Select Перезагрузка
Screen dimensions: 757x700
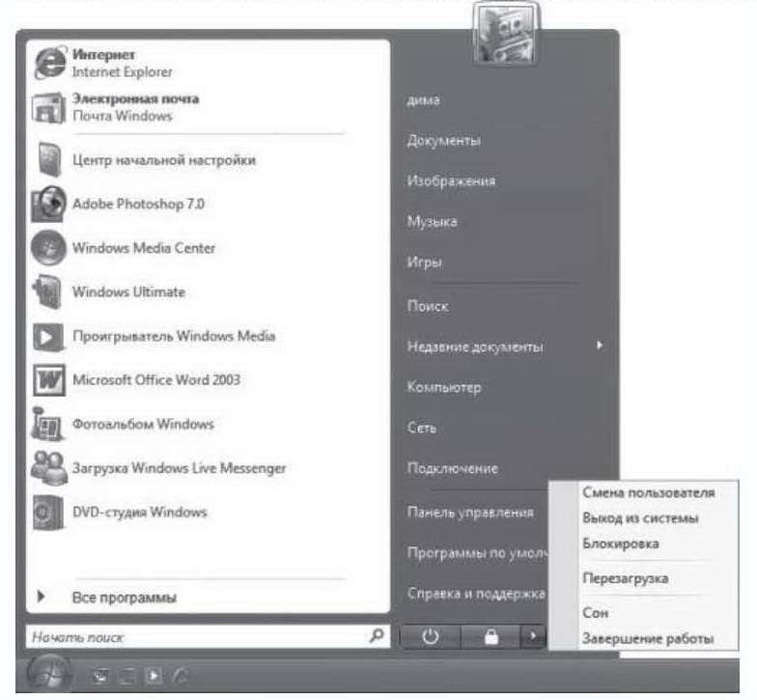pos(626,578)
